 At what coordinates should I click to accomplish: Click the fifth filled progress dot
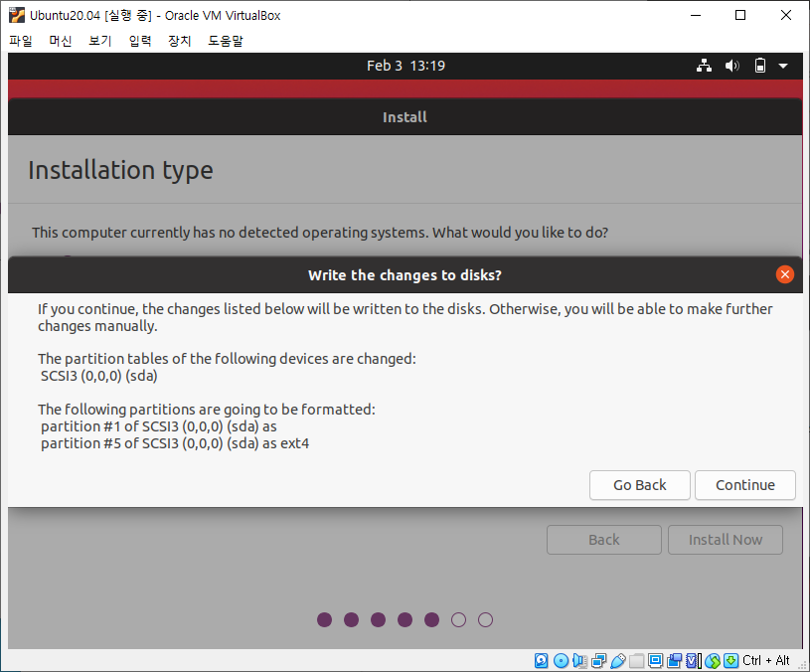[x=432, y=620]
